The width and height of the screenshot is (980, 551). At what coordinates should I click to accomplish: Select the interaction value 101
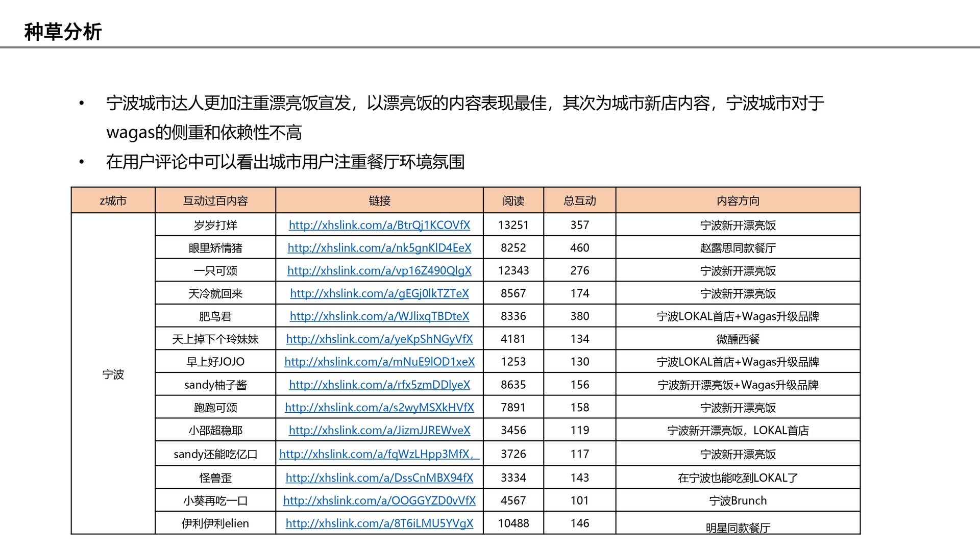click(x=580, y=500)
